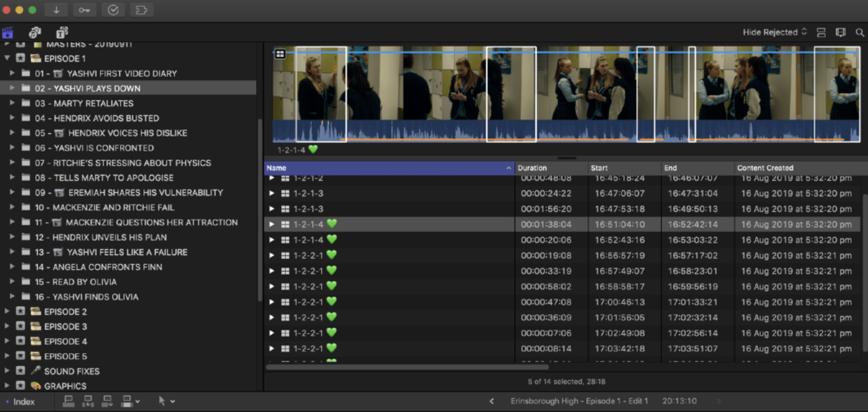868x412 pixels.
Task: Expand the EPISODE 2 event triangle
Action: 7,311
